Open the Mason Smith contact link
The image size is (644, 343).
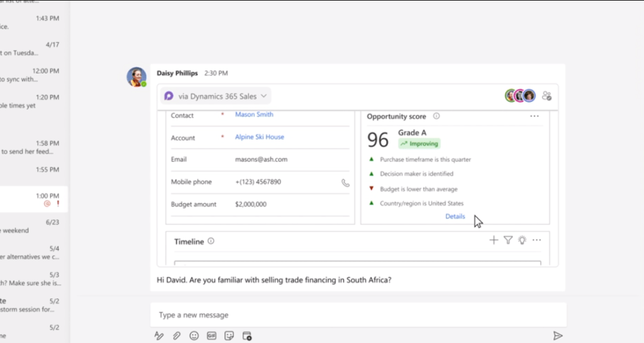[x=254, y=115]
